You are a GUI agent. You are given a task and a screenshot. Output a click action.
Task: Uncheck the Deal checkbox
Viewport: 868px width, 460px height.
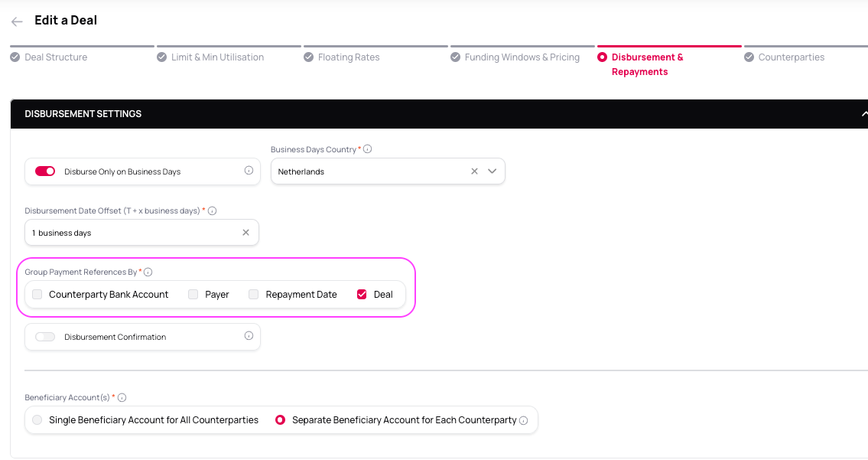(x=362, y=295)
